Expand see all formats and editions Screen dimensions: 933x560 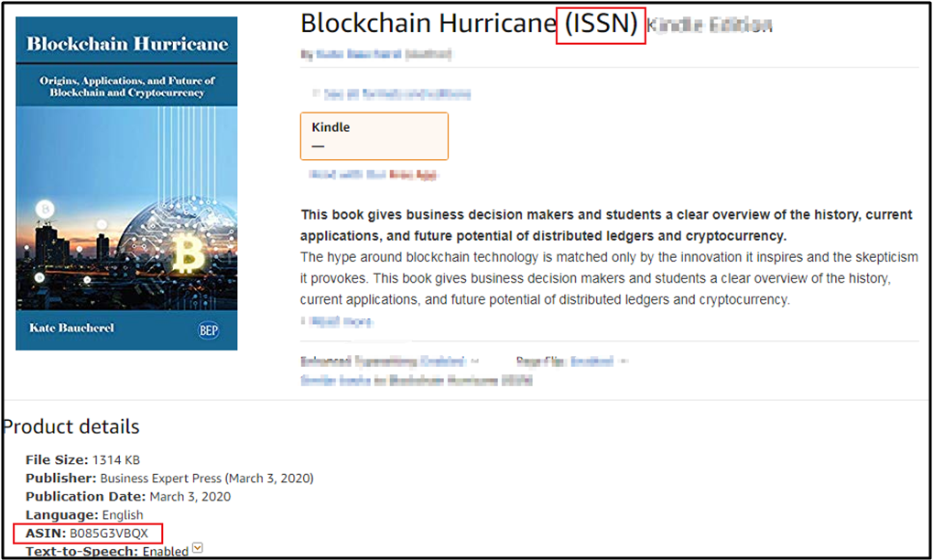point(391,93)
